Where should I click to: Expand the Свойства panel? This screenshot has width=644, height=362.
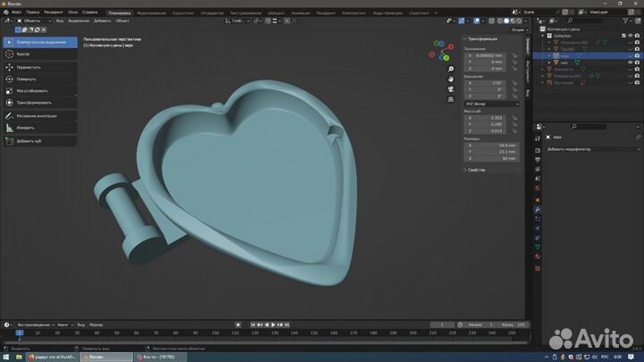[476, 170]
